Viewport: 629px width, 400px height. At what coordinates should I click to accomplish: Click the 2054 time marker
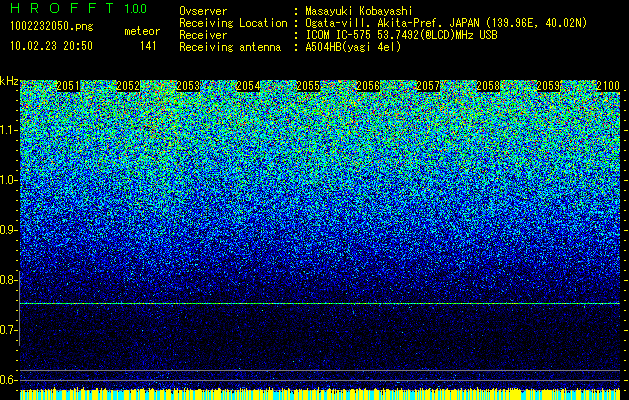pos(248,86)
